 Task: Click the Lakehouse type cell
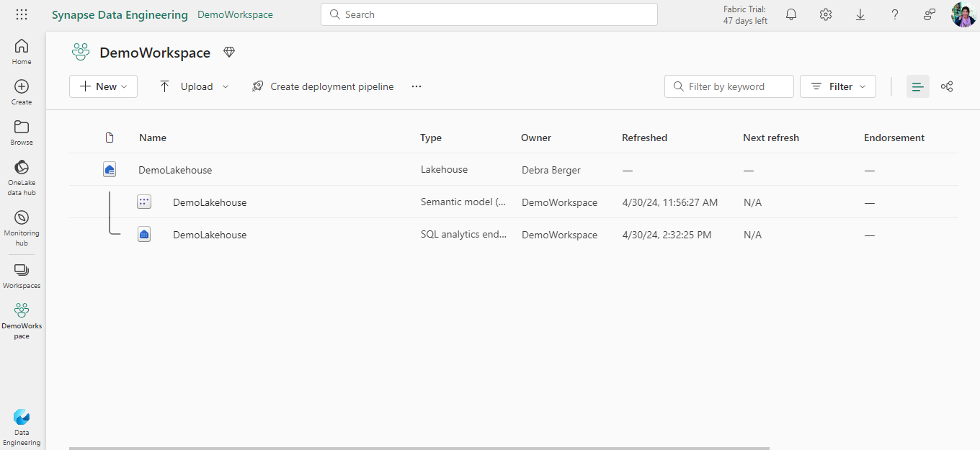[x=444, y=169]
